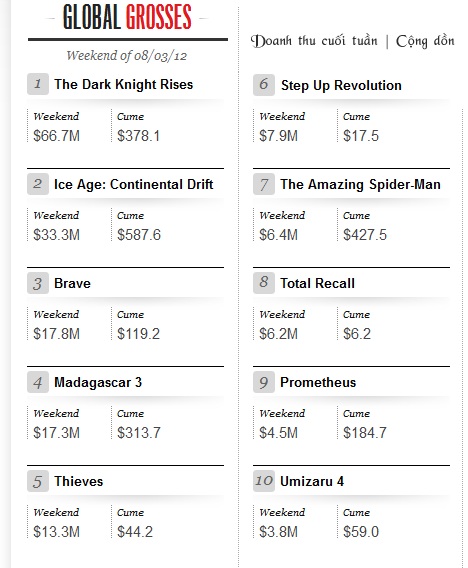Click the GLOBAL GROSSES heading
The width and height of the screenshot is (468, 568).
(127, 17)
